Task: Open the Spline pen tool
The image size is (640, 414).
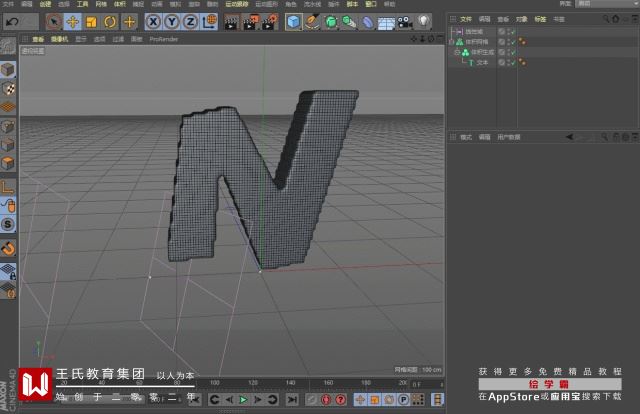Action: pos(312,22)
